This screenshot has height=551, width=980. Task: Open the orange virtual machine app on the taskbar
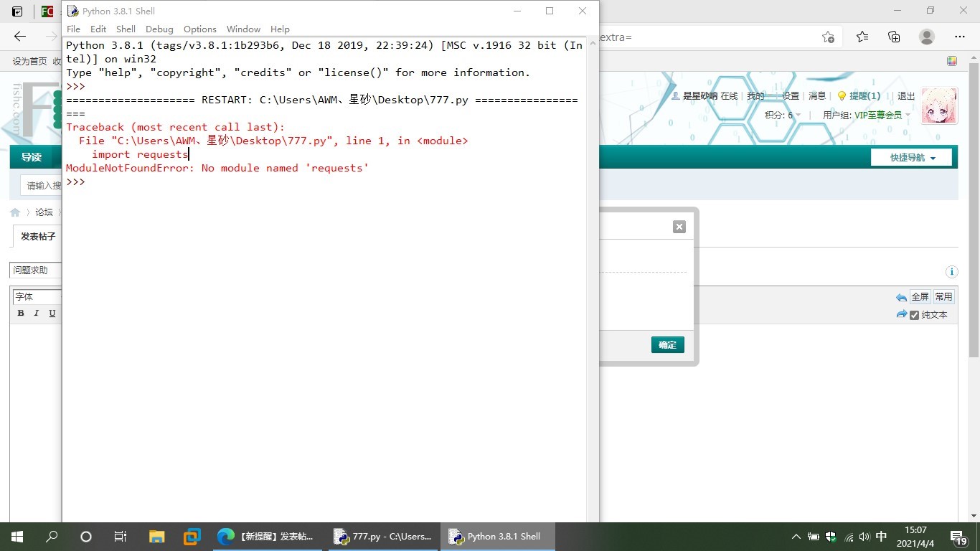pos(192,537)
